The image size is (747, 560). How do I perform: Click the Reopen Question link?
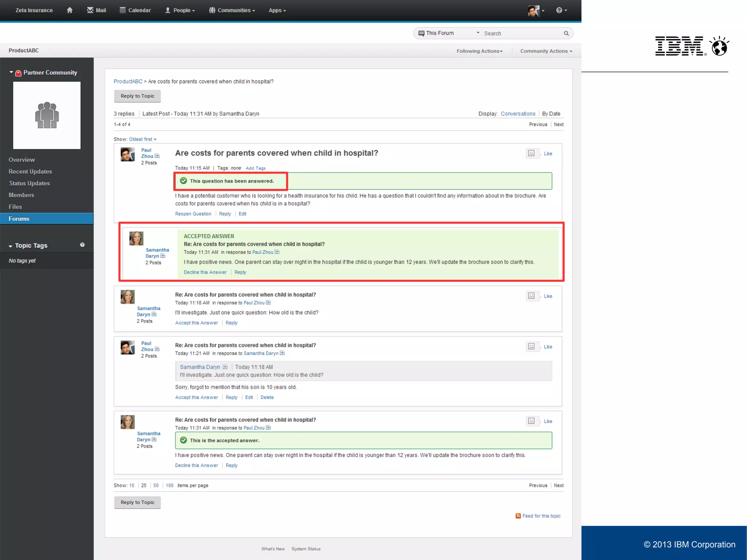point(193,214)
